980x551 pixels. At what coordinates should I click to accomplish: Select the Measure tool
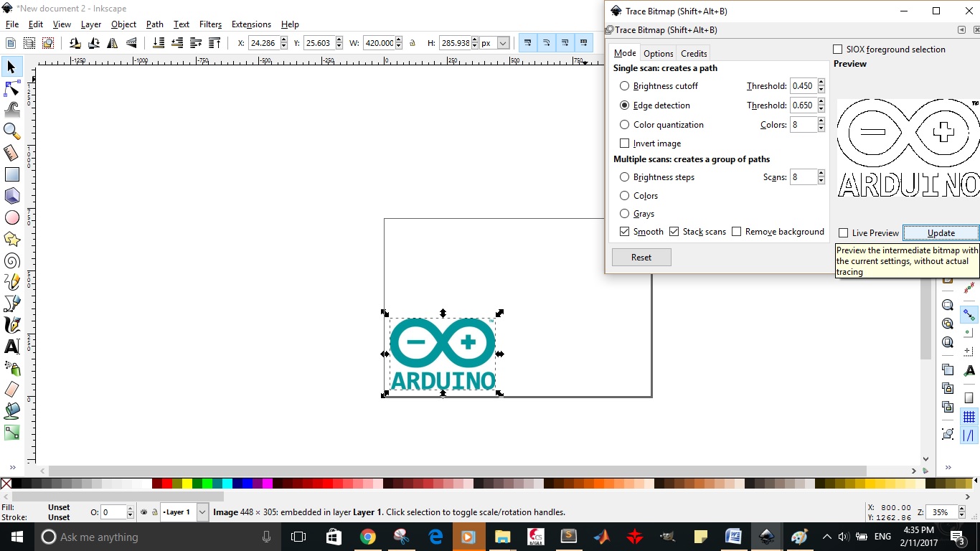pyautogui.click(x=12, y=153)
